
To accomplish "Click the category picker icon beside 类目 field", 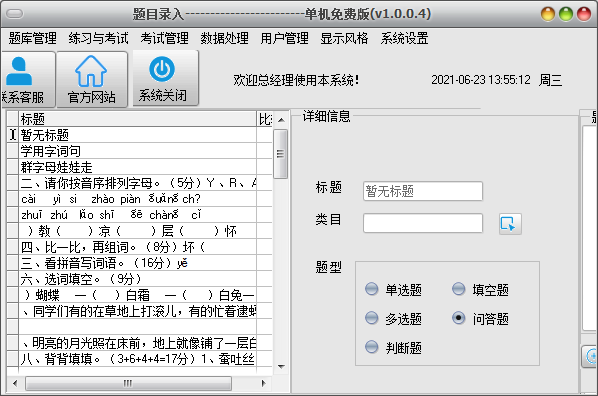I will [510, 224].
